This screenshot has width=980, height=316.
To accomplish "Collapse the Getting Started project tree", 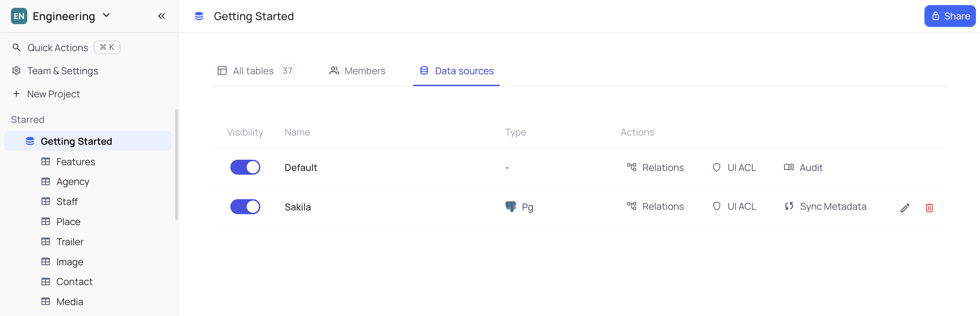I will pos(30,141).
